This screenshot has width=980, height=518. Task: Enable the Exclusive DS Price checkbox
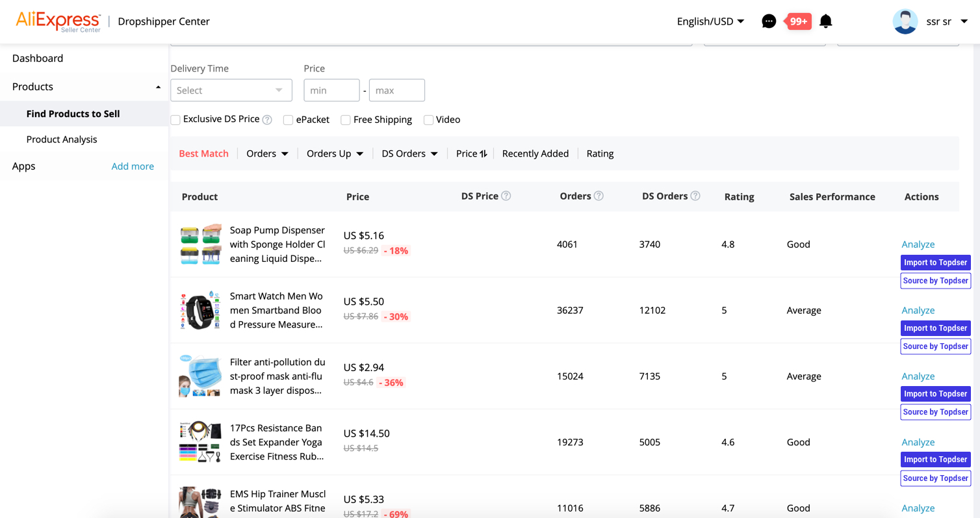click(x=175, y=120)
